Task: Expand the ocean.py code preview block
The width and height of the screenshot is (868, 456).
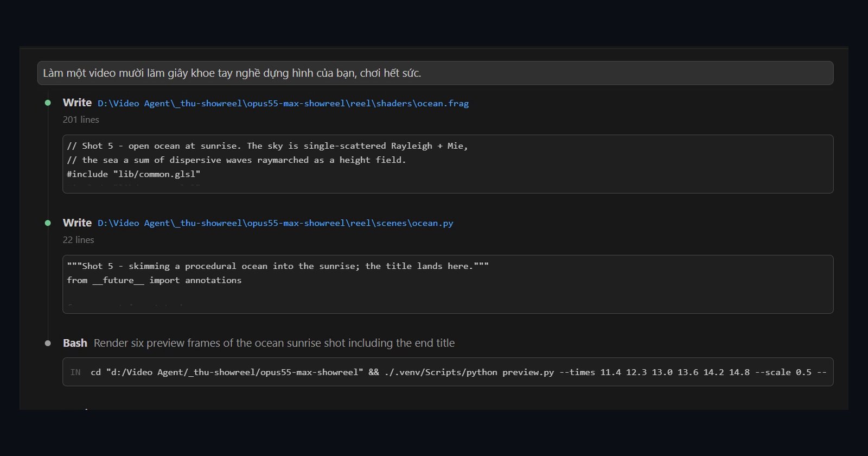Action: 448,284
